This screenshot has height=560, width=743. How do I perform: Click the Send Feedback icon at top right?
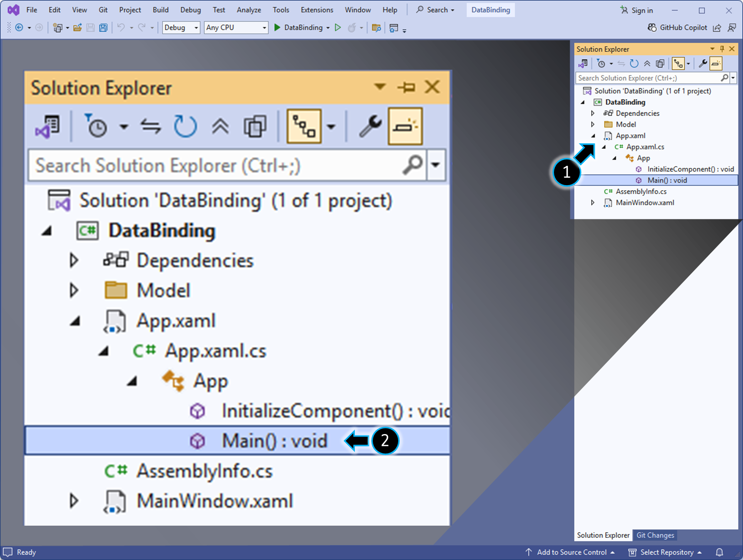[x=732, y=28]
